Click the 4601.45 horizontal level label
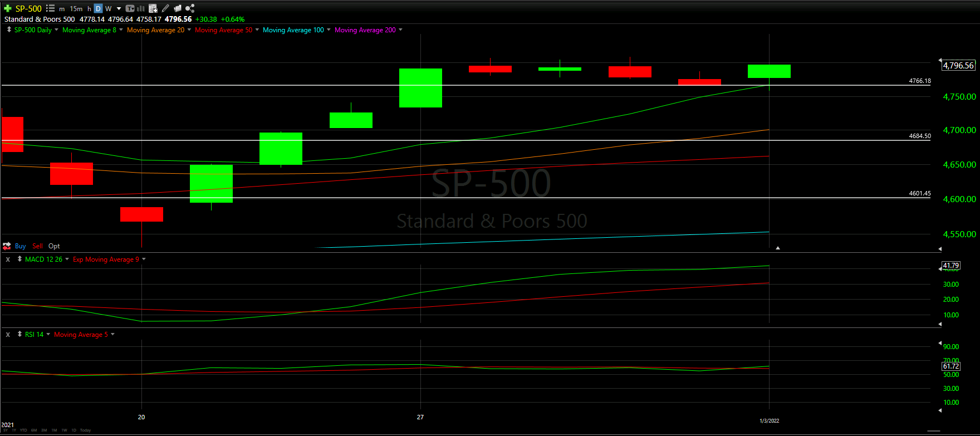This screenshot has width=980, height=436. [x=920, y=193]
